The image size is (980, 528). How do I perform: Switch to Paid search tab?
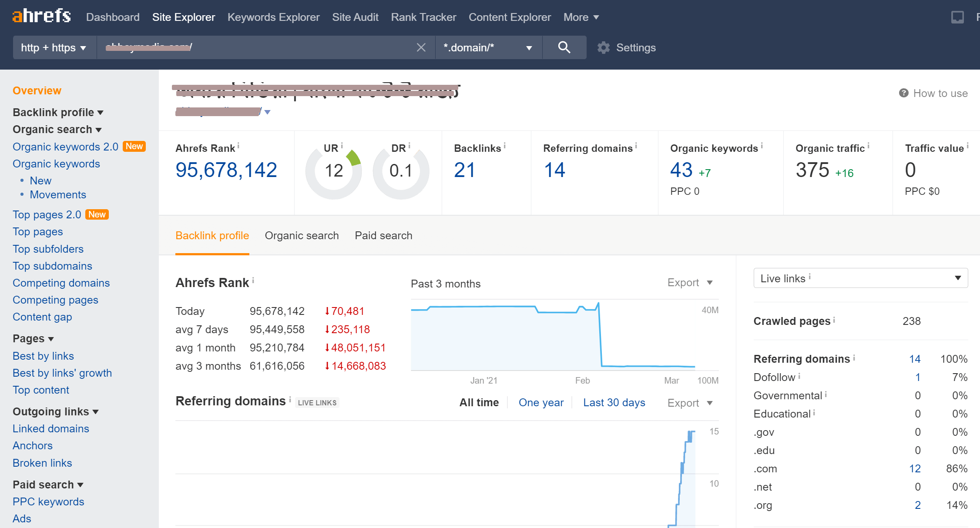(384, 236)
